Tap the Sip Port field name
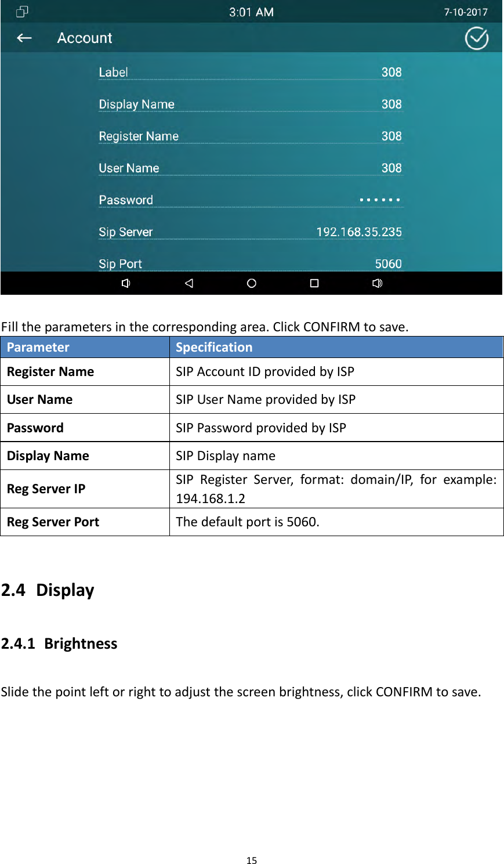The image size is (504, 864). 120,264
